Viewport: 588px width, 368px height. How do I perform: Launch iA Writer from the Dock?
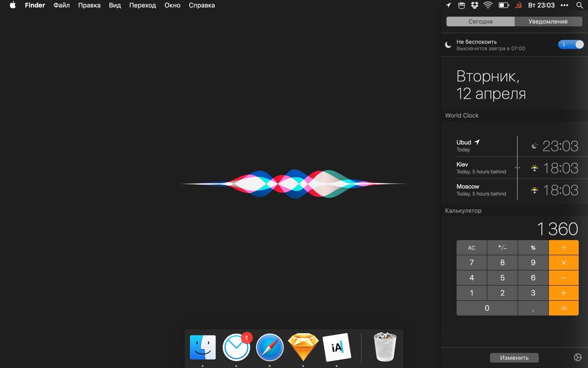[x=337, y=347]
